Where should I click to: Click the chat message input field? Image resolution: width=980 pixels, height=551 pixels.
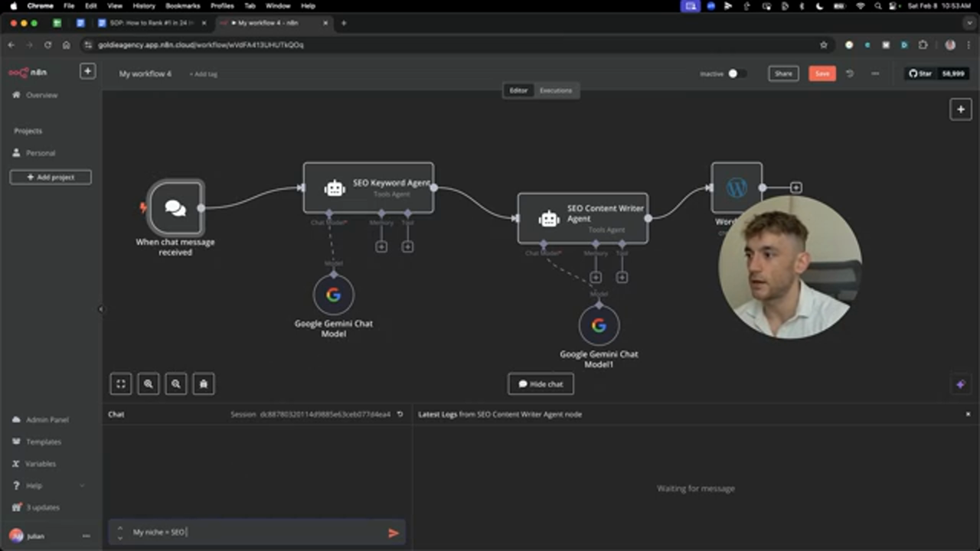256,532
